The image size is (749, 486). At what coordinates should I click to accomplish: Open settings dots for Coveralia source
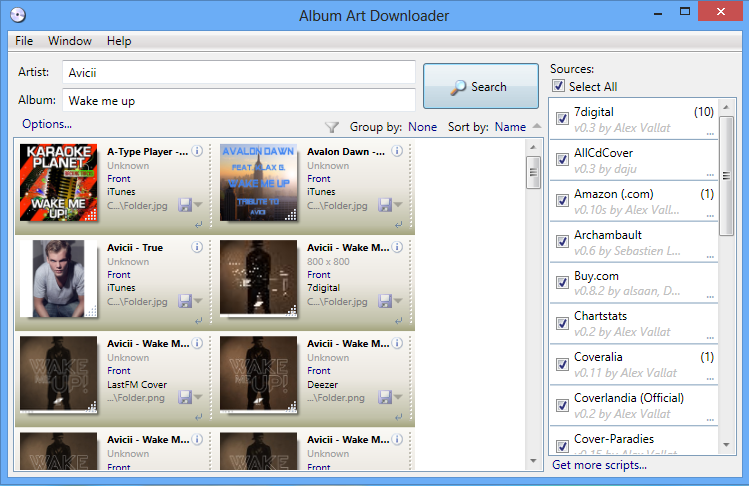point(710,379)
